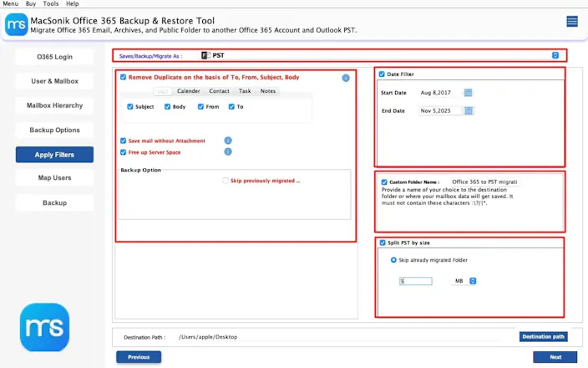This screenshot has width=588, height=368.
Task: Switch to the Notes tab
Action: click(x=268, y=91)
